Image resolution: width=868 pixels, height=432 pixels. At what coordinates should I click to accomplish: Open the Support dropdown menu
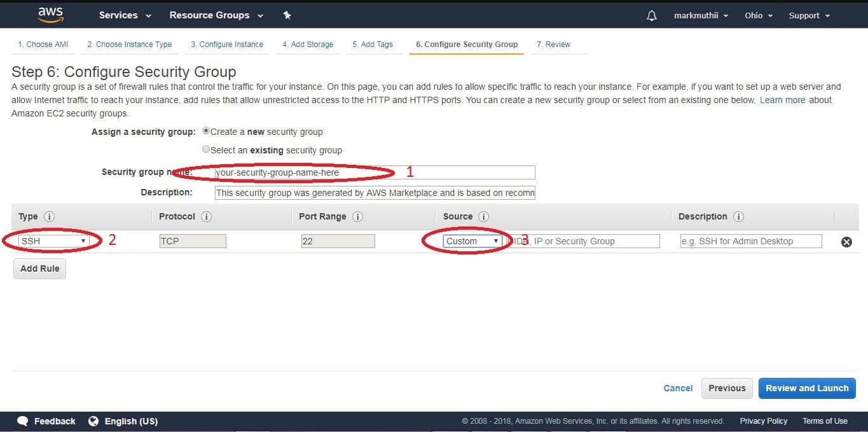(x=809, y=15)
